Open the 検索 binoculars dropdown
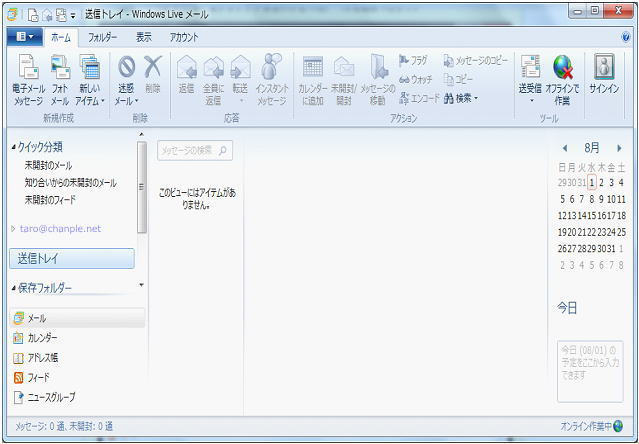639x444 pixels. coord(461,98)
